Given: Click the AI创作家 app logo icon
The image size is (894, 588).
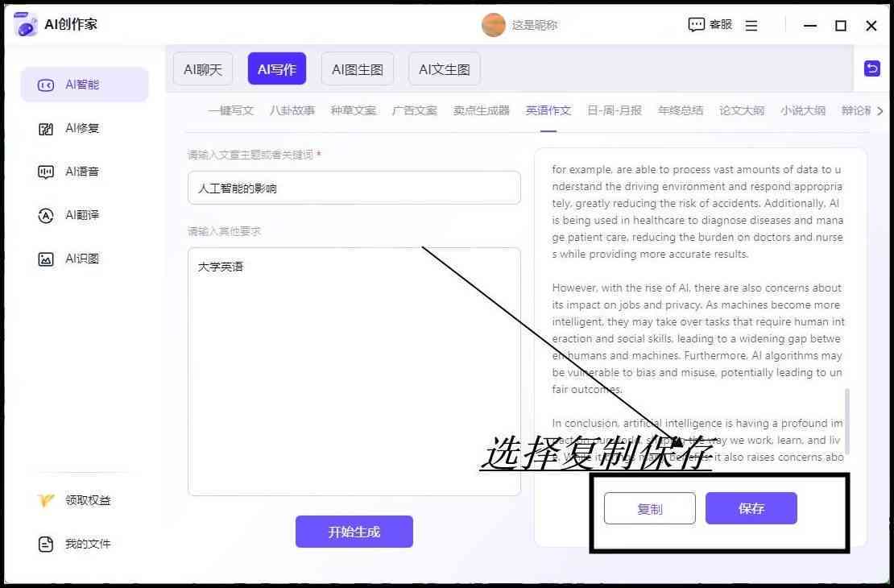Looking at the screenshot, I should [x=25, y=24].
